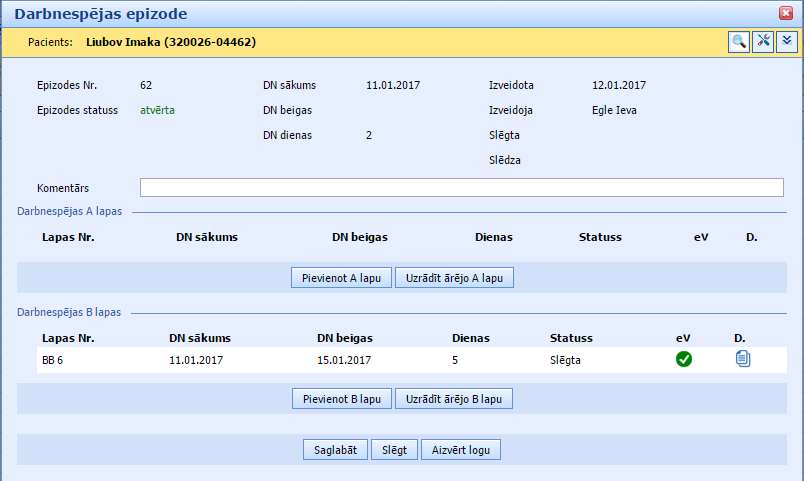Save the episode with Saglabāt button

click(x=335, y=450)
